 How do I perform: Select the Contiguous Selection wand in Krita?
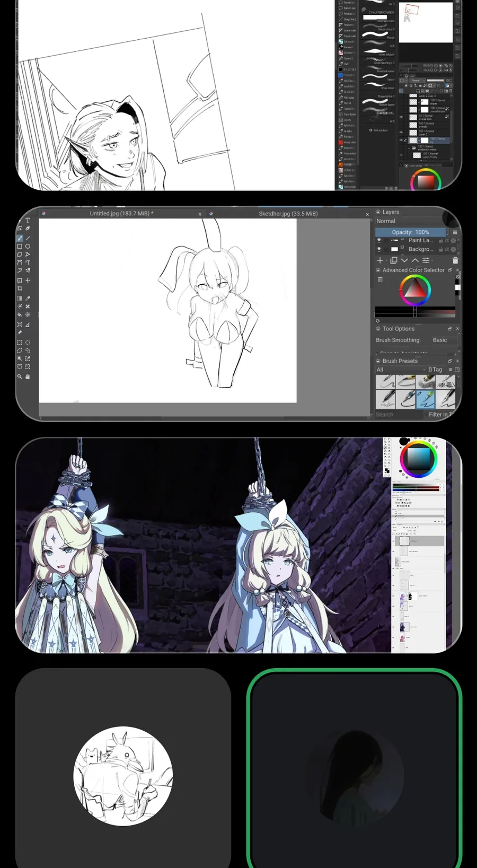coord(20,358)
